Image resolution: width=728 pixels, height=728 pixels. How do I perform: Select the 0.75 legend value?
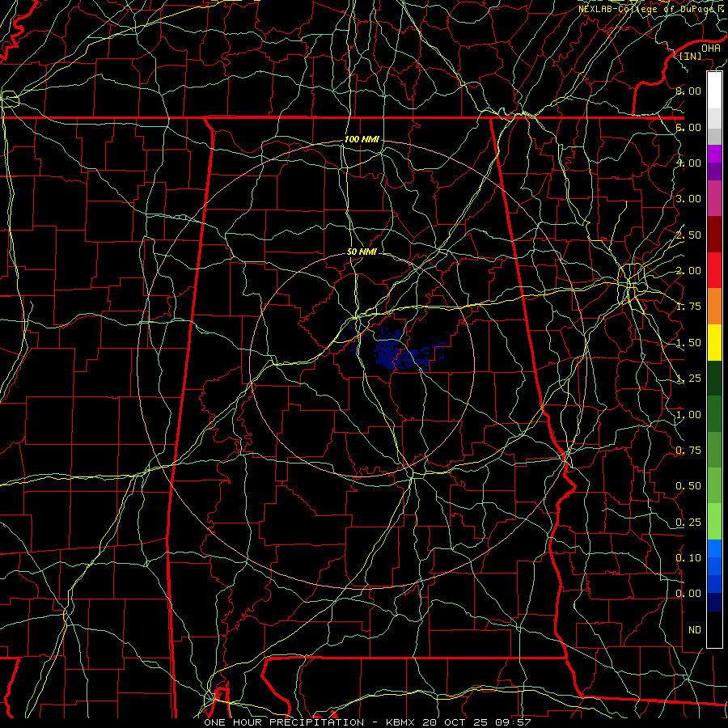point(688,451)
